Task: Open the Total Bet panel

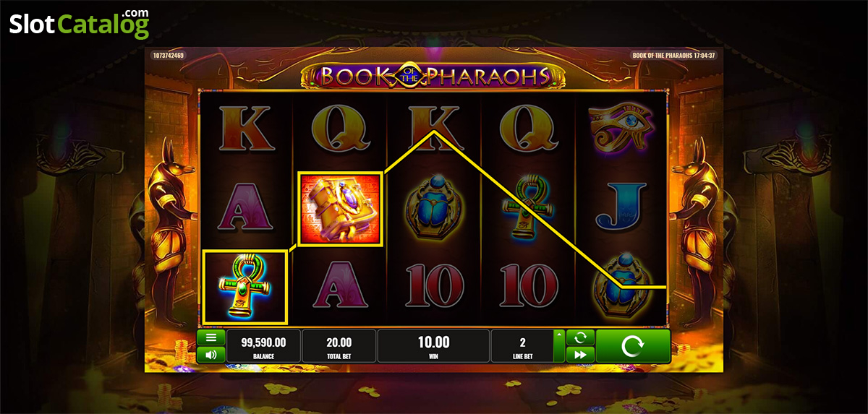Action: coord(339,346)
